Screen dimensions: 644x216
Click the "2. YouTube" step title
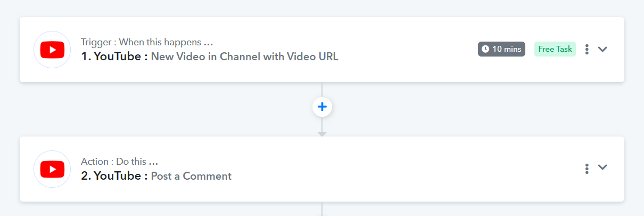click(x=114, y=176)
